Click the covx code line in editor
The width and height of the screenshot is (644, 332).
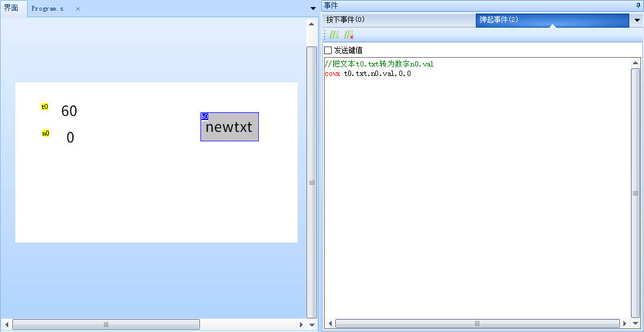[x=368, y=74]
